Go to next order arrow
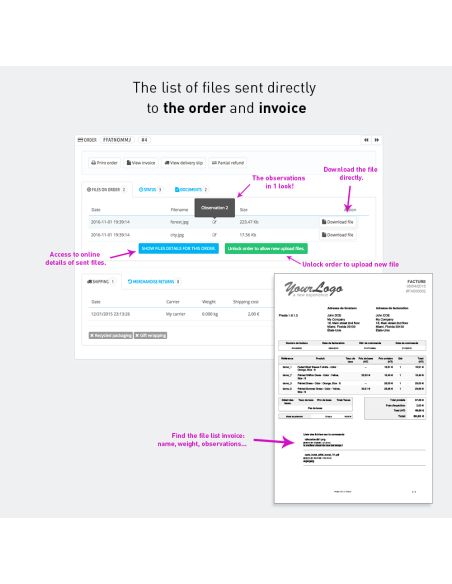The height and width of the screenshot is (584, 452). tap(377, 140)
